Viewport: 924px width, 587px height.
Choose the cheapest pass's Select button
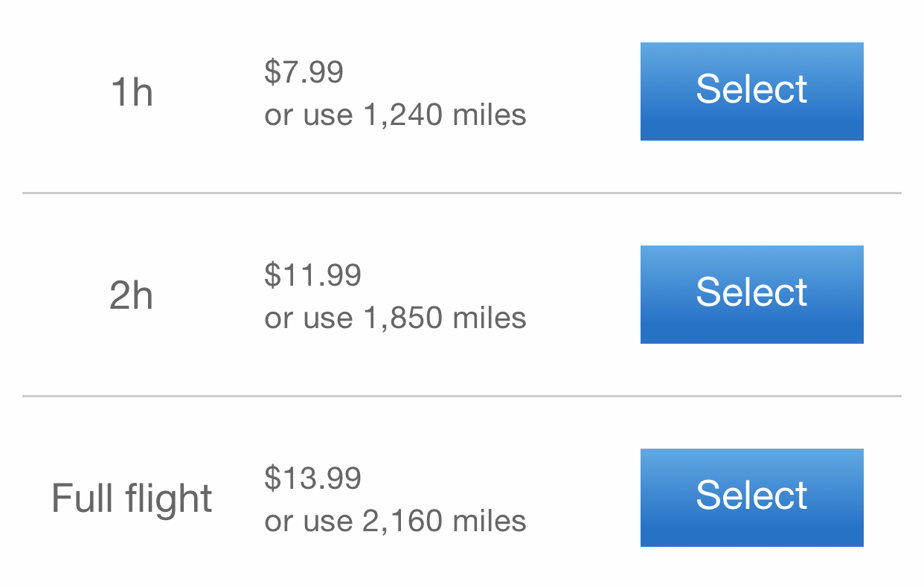tap(751, 92)
